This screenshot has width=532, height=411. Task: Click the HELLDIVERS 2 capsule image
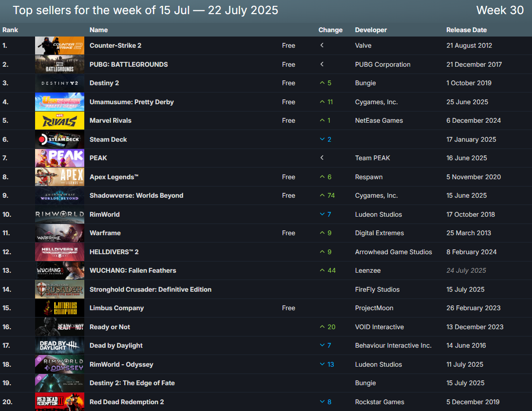pyautogui.click(x=59, y=252)
